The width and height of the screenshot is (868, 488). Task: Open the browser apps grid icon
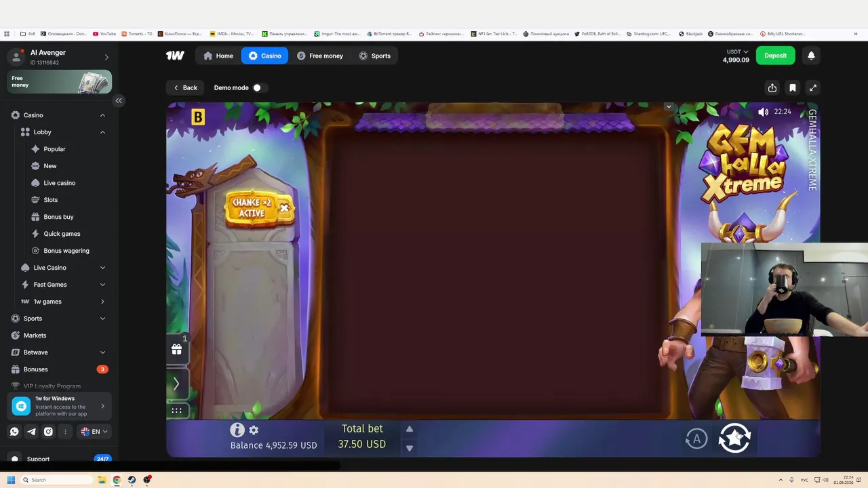7,33
